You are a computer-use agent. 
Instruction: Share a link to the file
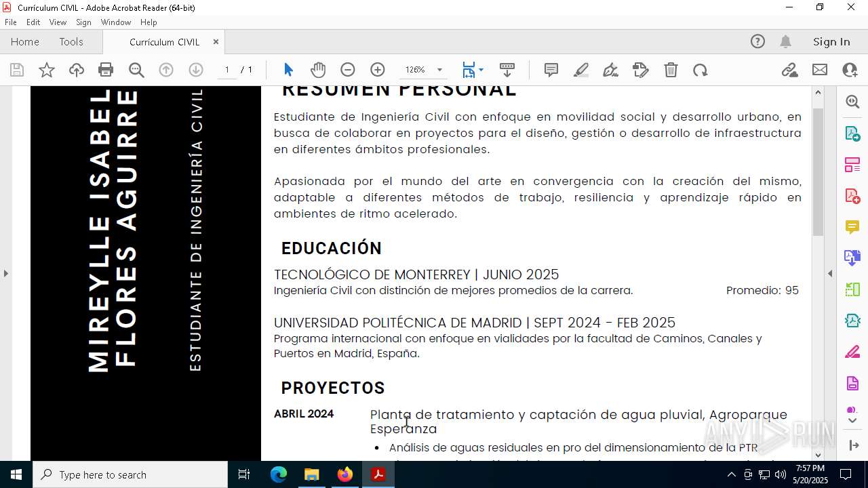790,70
